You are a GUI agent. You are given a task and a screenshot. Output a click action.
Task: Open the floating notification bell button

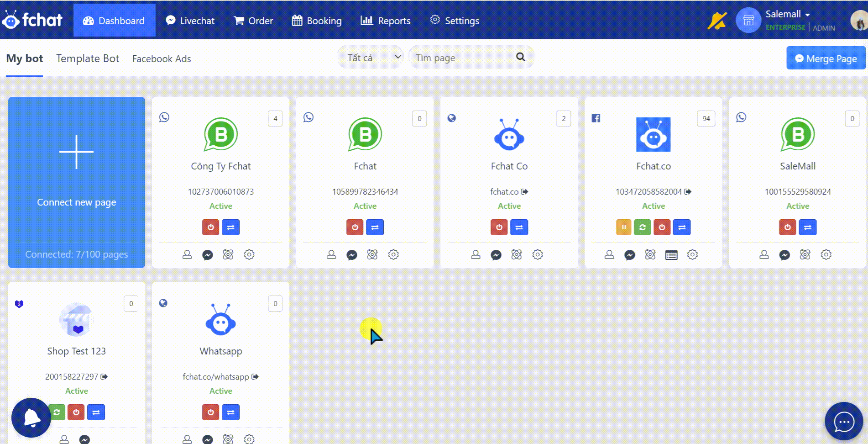coord(31,418)
